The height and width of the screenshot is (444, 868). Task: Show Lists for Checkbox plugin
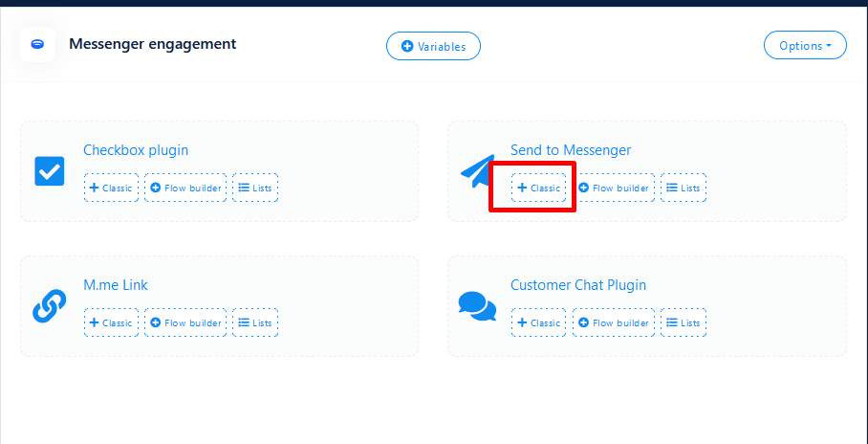point(255,189)
